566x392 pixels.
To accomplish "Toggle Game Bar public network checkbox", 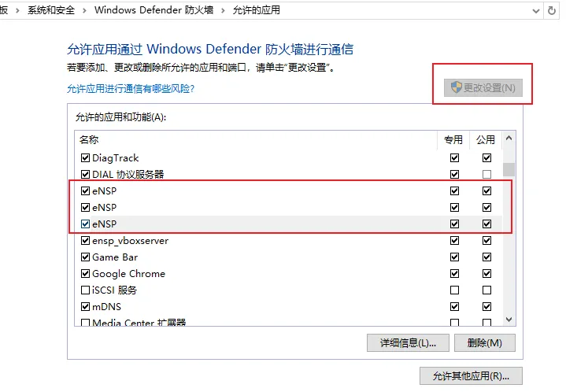I will click(x=486, y=257).
